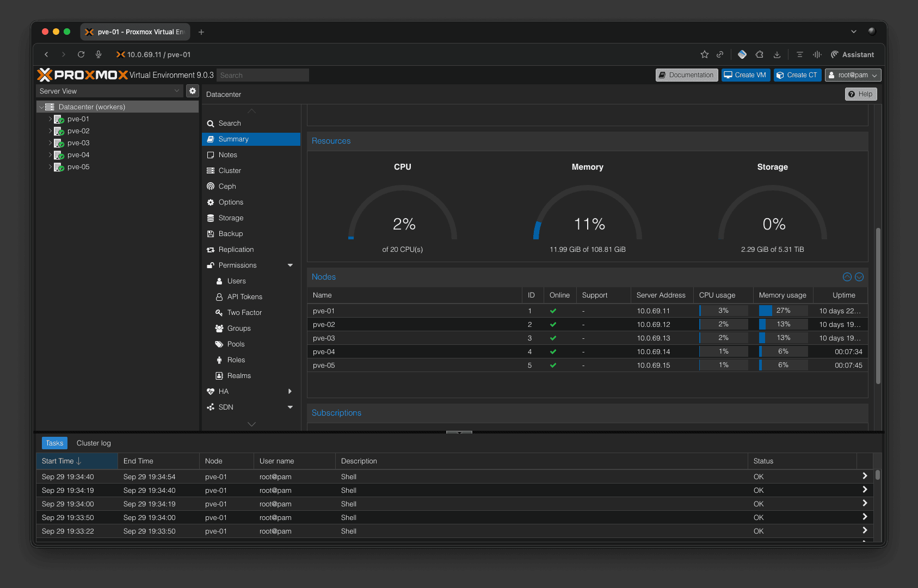Click the Memory 11% gauge
The height and width of the screenshot is (588, 918).
pyautogui.click(x=588, y=213)
